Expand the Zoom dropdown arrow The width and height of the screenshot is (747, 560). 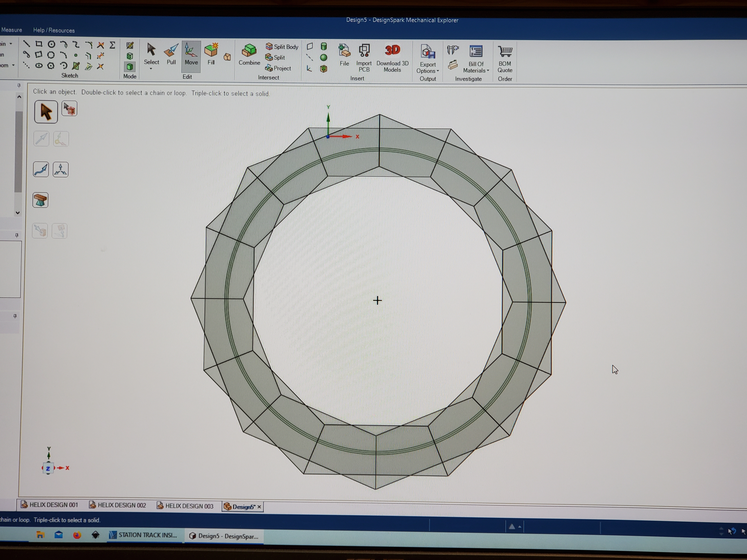pos(13,65)
